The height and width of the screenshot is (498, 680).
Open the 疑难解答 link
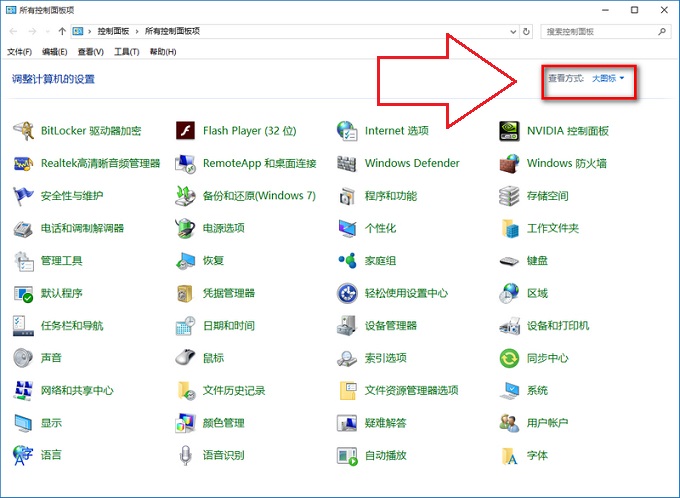point(386,423)
